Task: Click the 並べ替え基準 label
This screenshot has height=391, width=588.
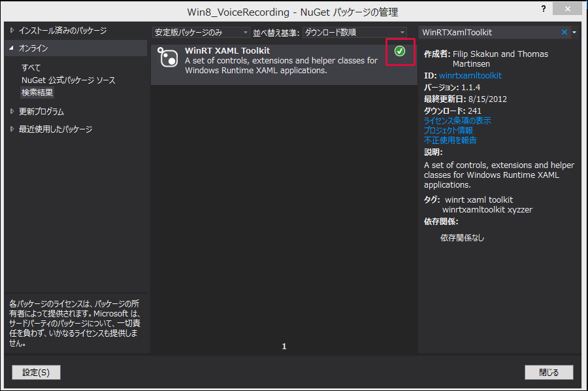Action: pos(276,33)
